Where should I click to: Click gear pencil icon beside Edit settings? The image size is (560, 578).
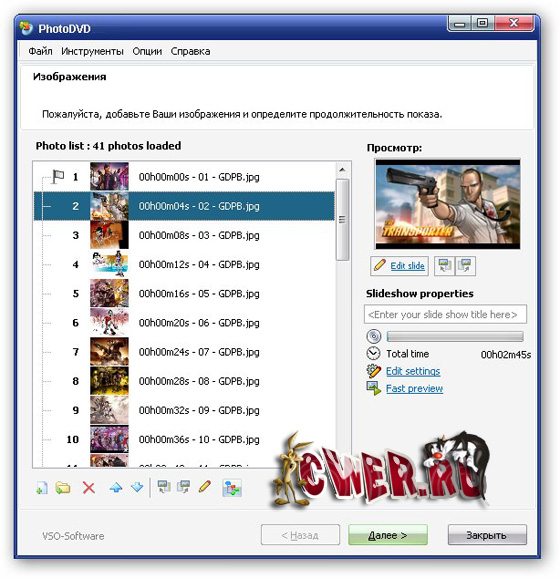click(x=373, y=371)
